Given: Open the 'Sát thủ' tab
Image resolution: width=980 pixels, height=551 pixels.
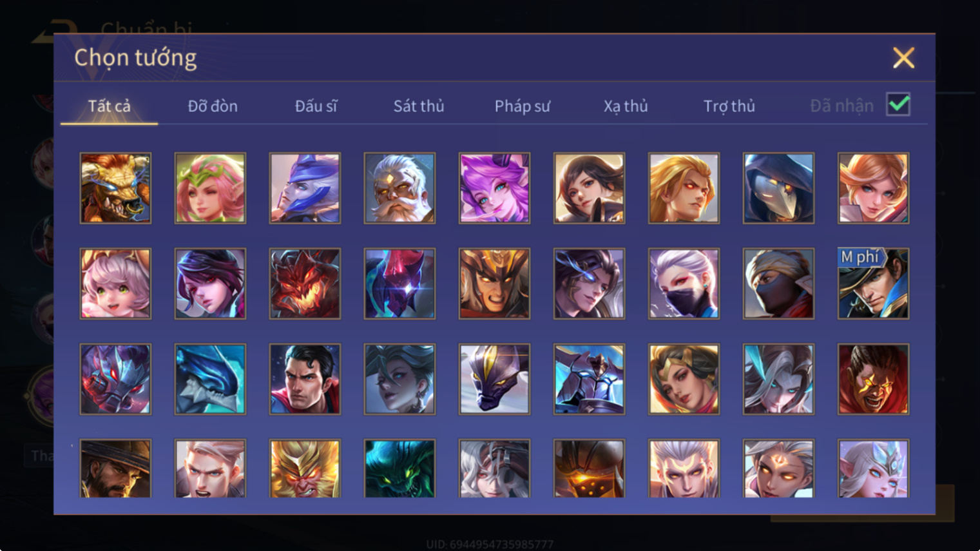Looking at the screenshot, I should pyautogui.click(x=419, y=106).
